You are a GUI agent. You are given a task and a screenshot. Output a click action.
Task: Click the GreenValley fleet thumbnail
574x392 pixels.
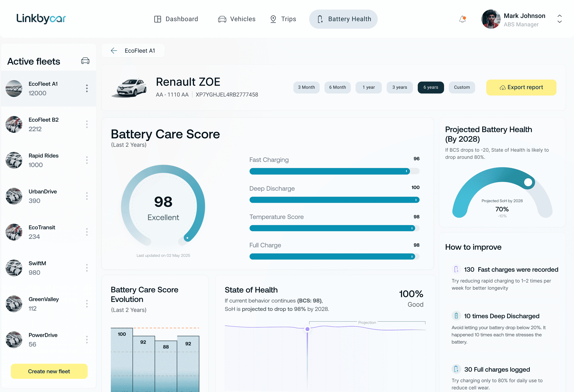click(x=14, y=304)
